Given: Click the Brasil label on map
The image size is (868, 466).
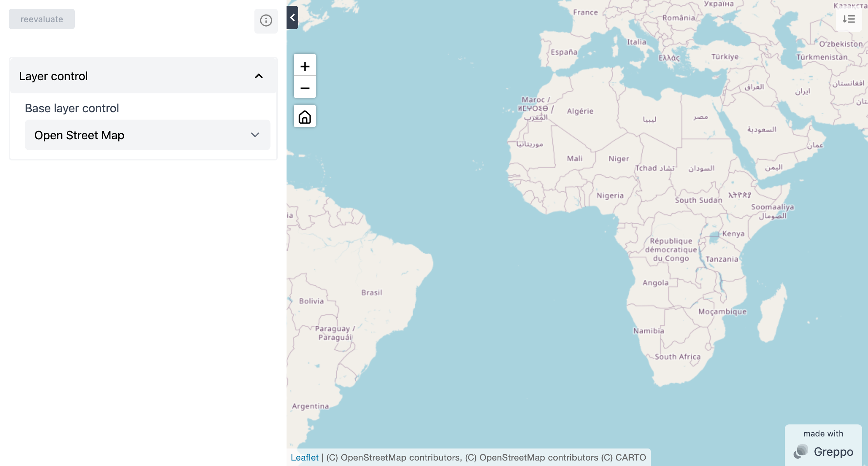Looking at the screenshot, I should pos(372,292).
